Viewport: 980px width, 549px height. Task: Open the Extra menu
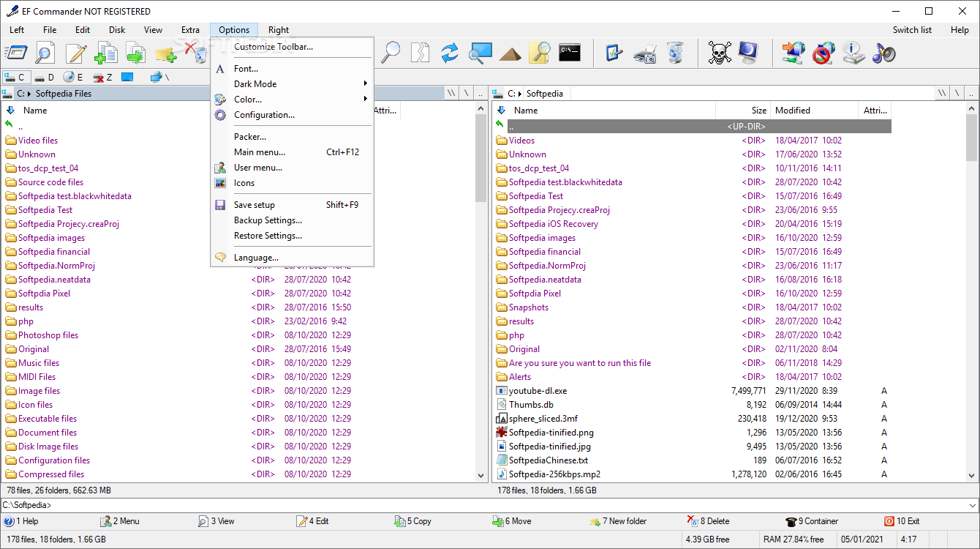(x=190, y=30)
